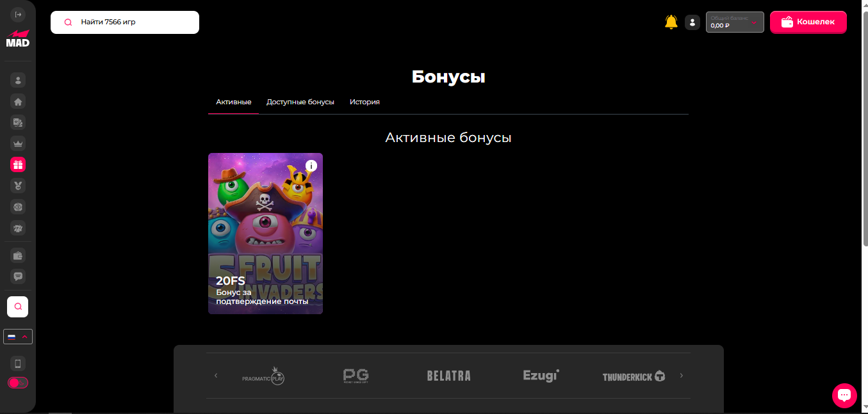
Task: Toggle the pink theme switch in sidebar
Action: pyautogui.click(x=18, y=383)
